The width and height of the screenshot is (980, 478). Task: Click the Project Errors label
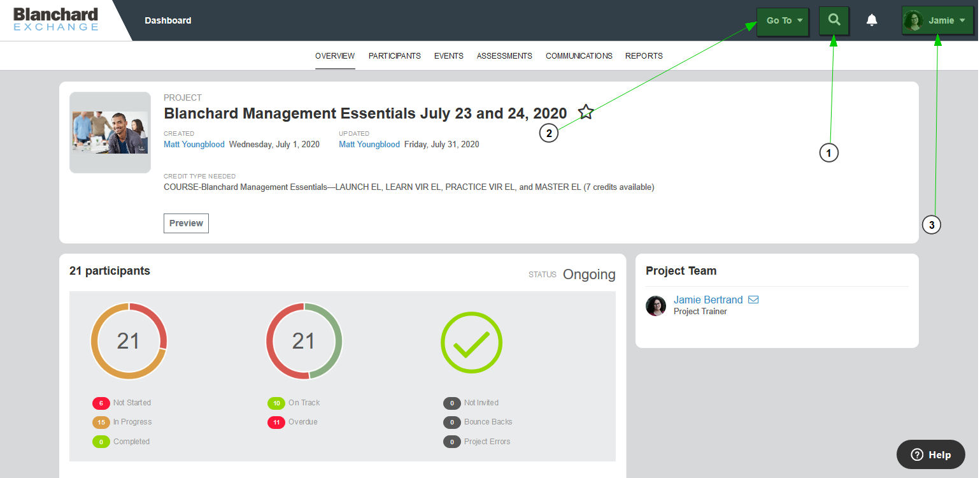pyautogui.click(x=487, y=442)
